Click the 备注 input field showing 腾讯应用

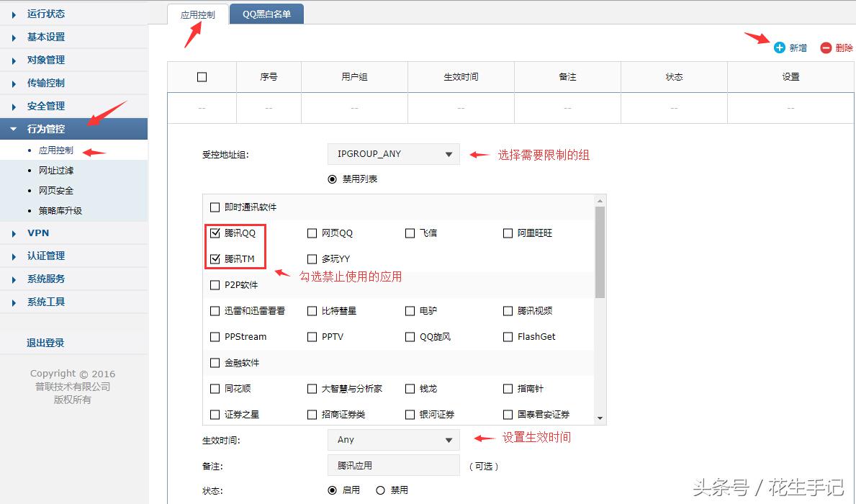click(x=393, y=466)
